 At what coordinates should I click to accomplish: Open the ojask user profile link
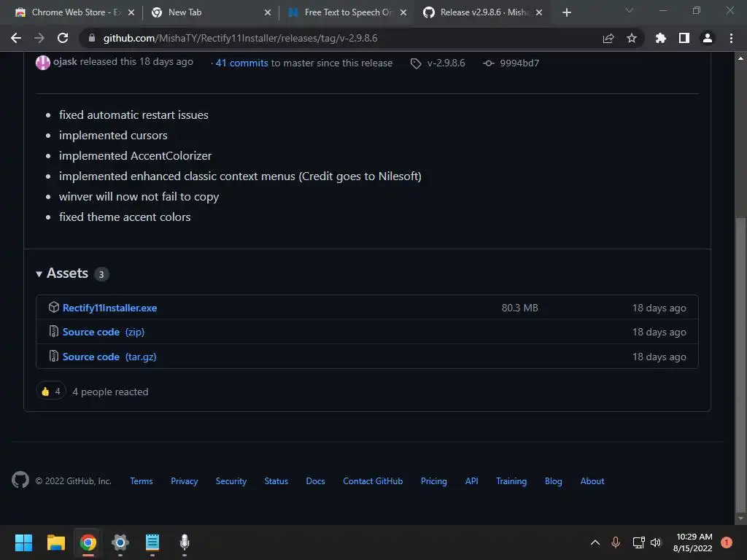pos(65,62)
